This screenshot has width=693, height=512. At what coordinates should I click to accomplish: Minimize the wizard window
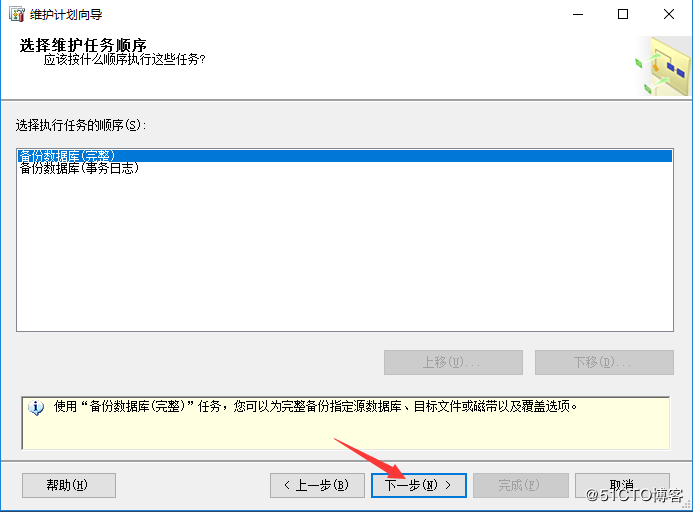578,14
